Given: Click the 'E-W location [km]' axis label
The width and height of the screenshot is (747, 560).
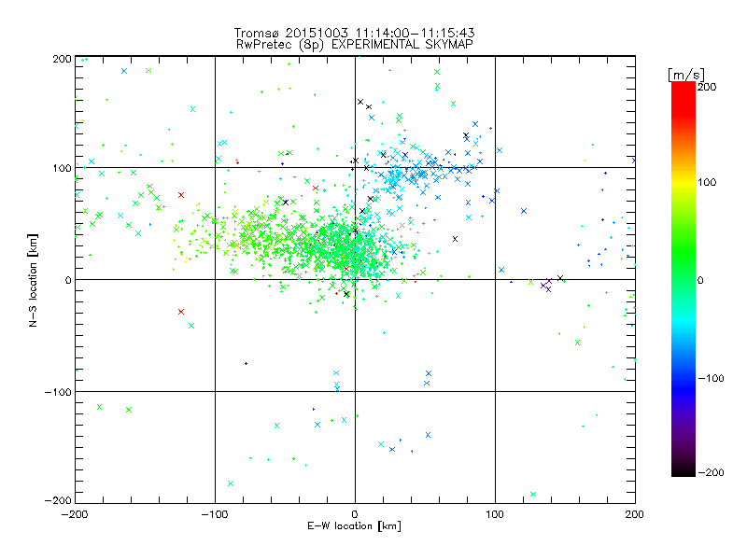Looking at the screenshot, I should (354, 526).
